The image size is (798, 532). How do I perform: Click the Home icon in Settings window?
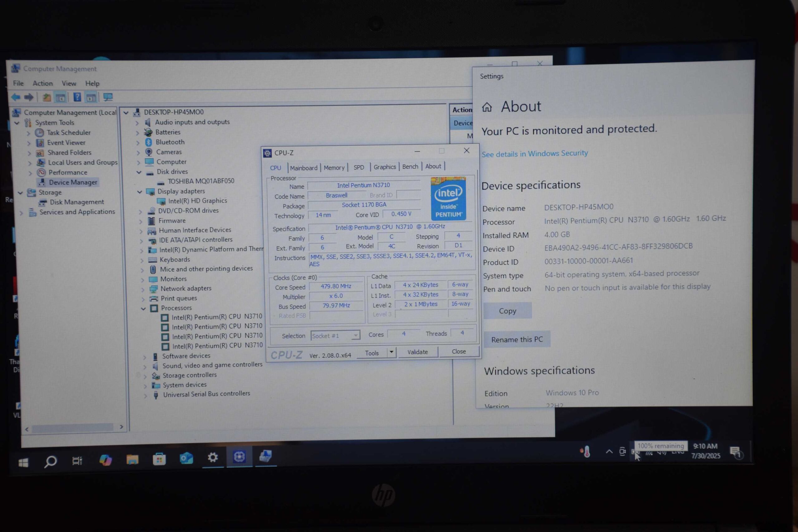[487, 107]
